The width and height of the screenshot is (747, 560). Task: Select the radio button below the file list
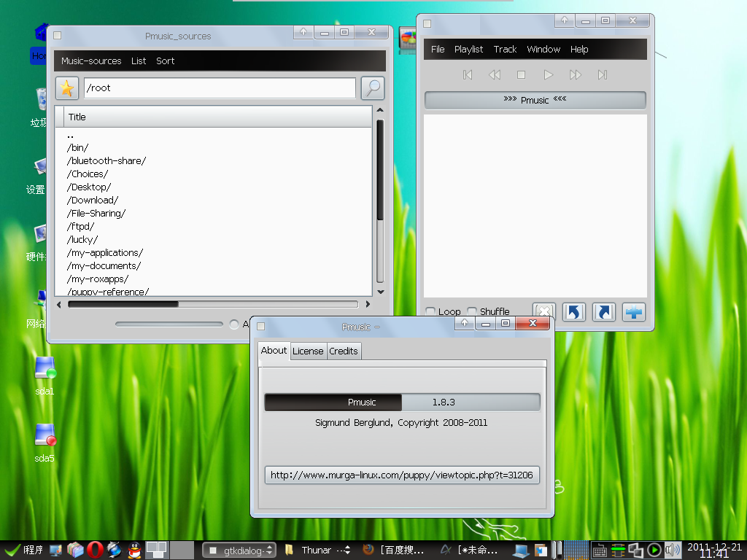click(234, 324)
